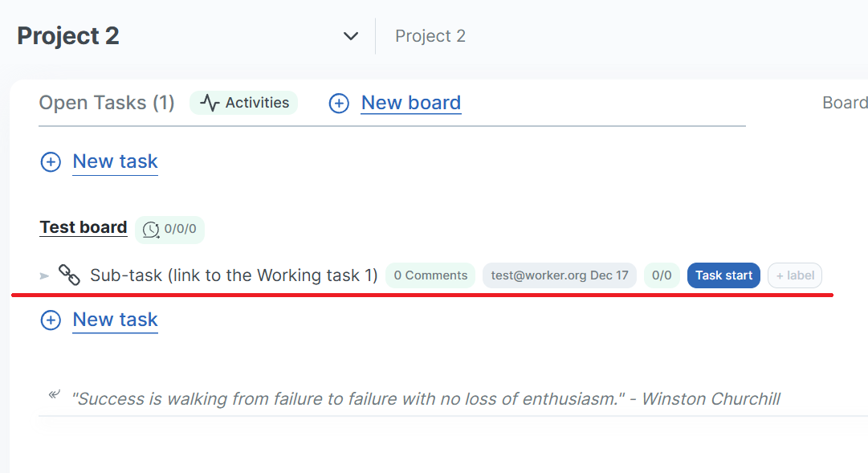Expand the Sub-task row arrow
Screen dimensions: 868x473
pos(44,276)
